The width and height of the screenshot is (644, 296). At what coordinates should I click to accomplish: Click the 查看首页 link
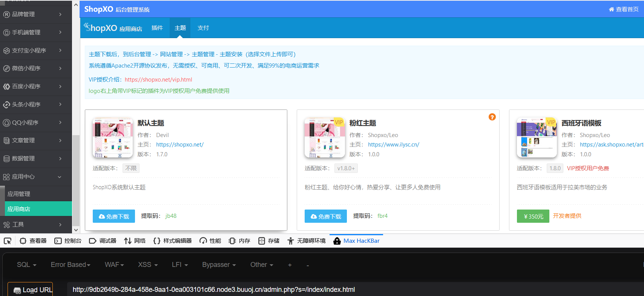coord(627,9)
